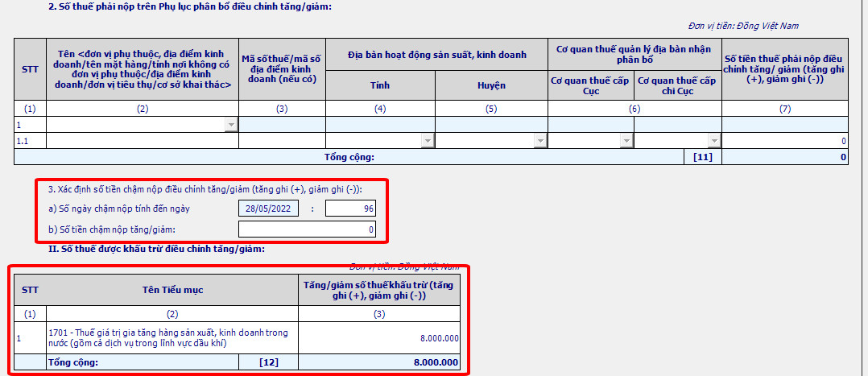Click the Tổng cộng [11] total value cell

[784, 157]
